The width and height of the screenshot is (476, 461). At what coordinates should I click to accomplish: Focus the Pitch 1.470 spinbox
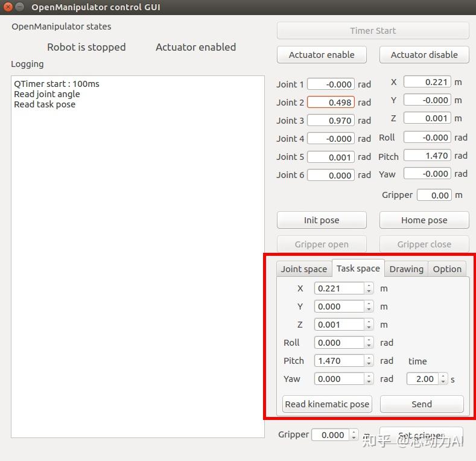339,361
